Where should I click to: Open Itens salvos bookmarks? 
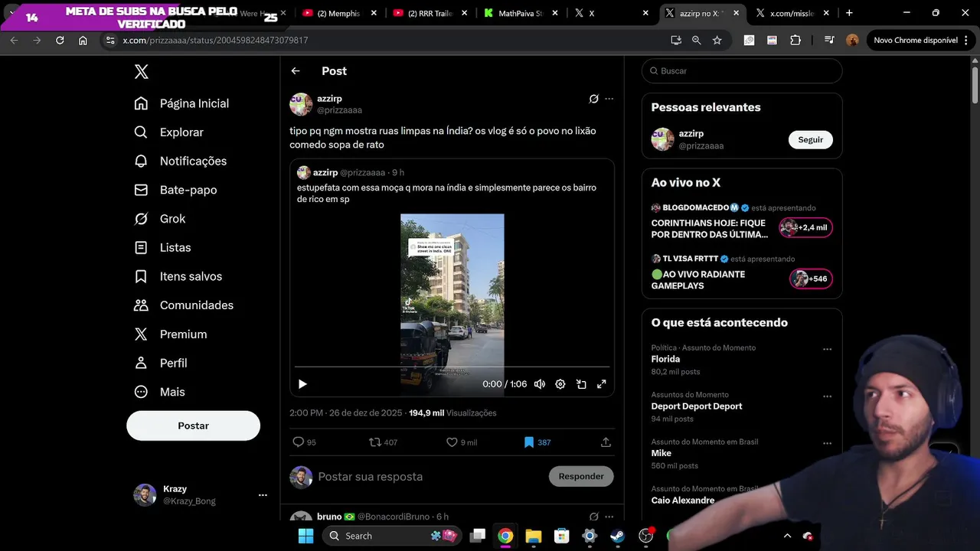178,276
